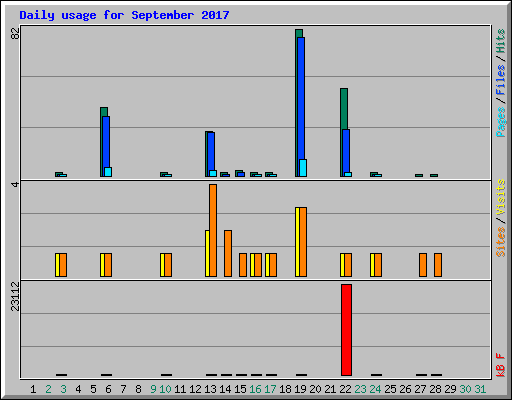Screen dimensions: 512x400
Task: Click the orange Sites bar for day 27
Action: (x=423, y=265)
